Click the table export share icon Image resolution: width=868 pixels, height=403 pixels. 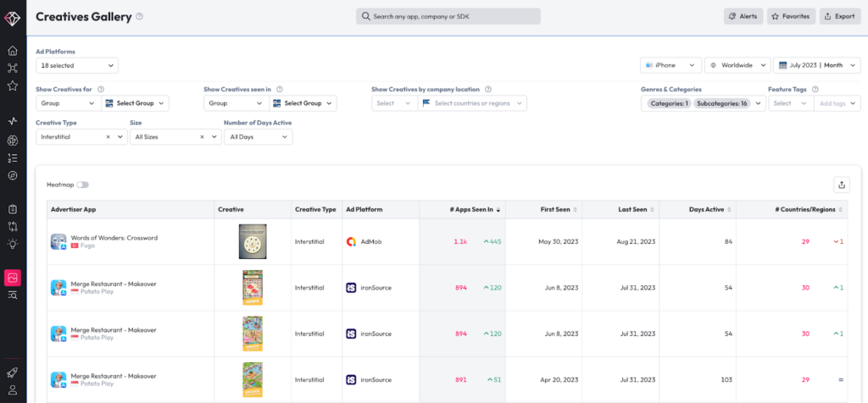842,185
